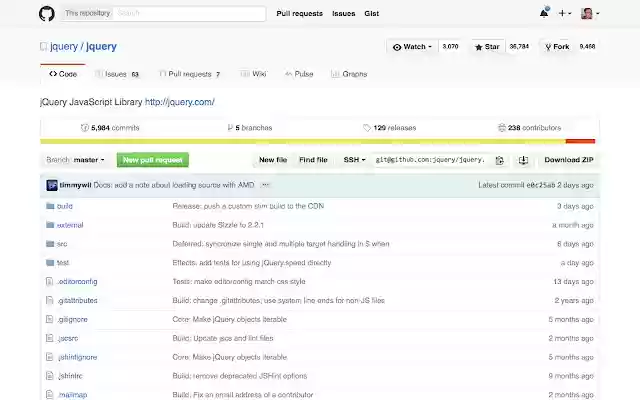Screen dimensions: 640x400
Task: View the 5 branches list
Action: [249, 128]
